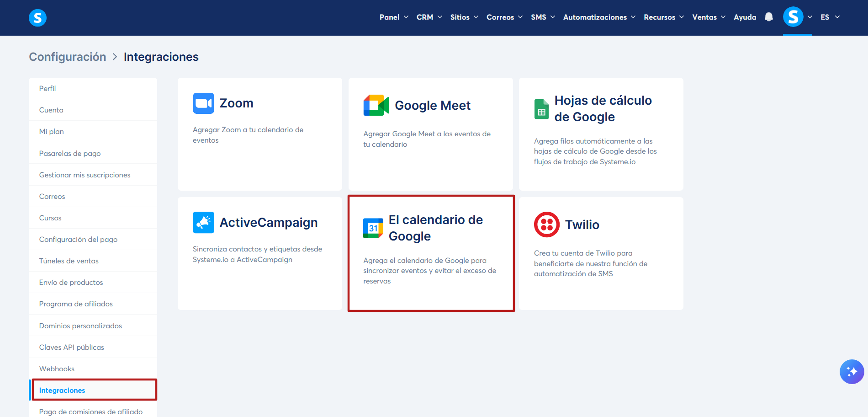This screenshot has width=868, height=417.
Task: Click the Google Calendar icon
Action: 373,228
